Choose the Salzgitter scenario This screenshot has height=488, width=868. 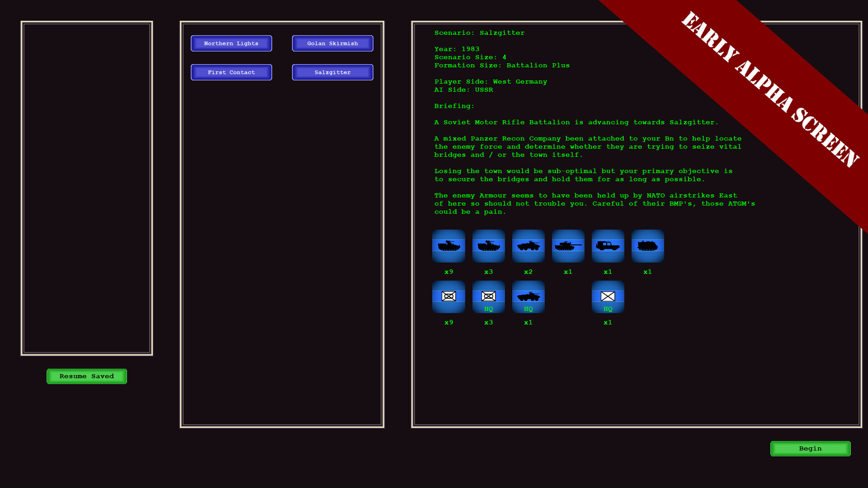click(332, 72)
